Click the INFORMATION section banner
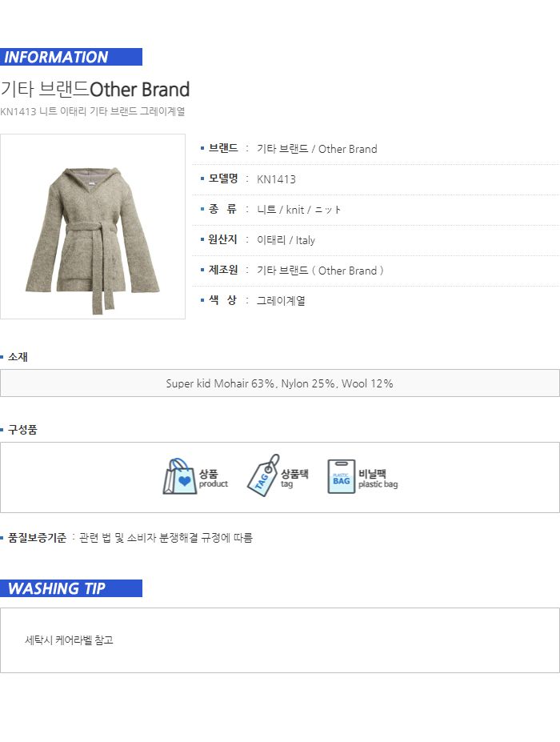This screenshot has height=742, width=560. click(x=71, y=57)
